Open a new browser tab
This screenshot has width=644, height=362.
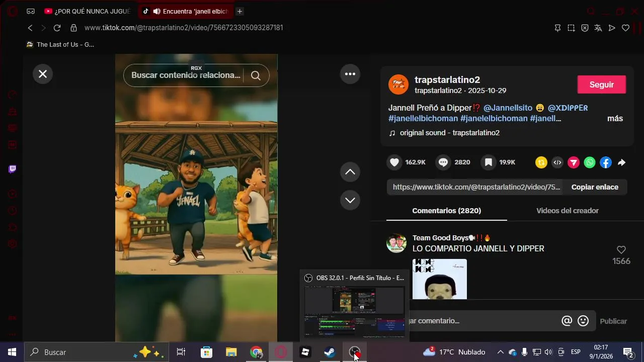click(240, 11)
